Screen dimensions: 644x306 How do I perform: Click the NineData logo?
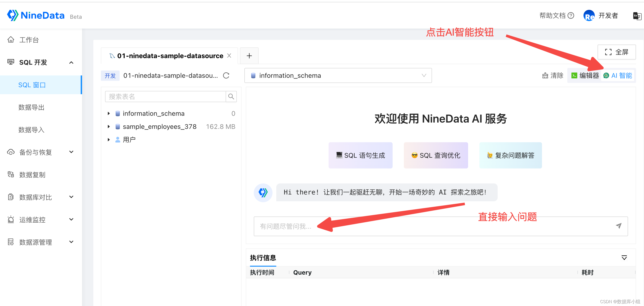(36, 15)
